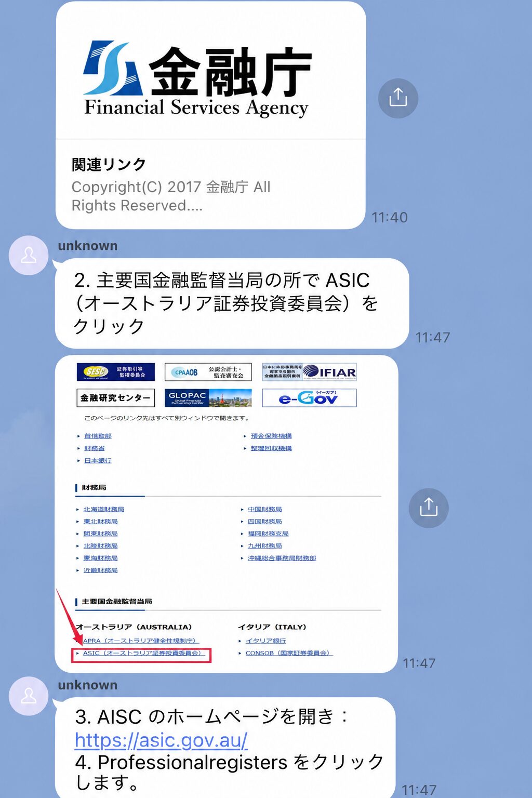
Task: Tap 預金保険機構 link in the screenshot
Action: [271, 436]
